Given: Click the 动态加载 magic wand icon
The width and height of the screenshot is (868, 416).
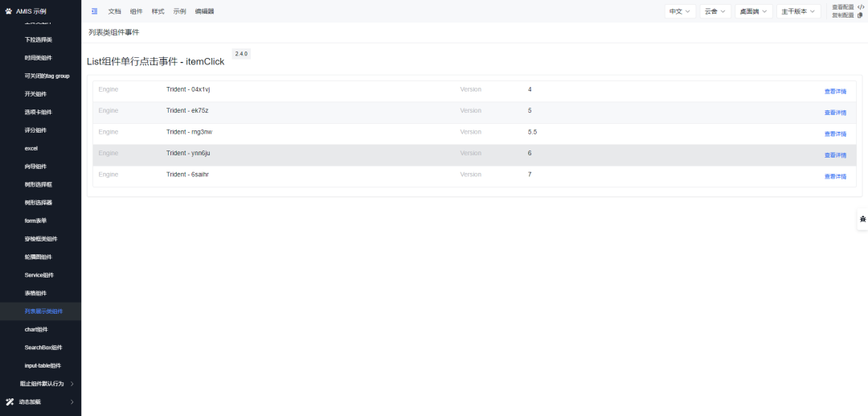Looking at the screenshot, I should pos(10,402).
